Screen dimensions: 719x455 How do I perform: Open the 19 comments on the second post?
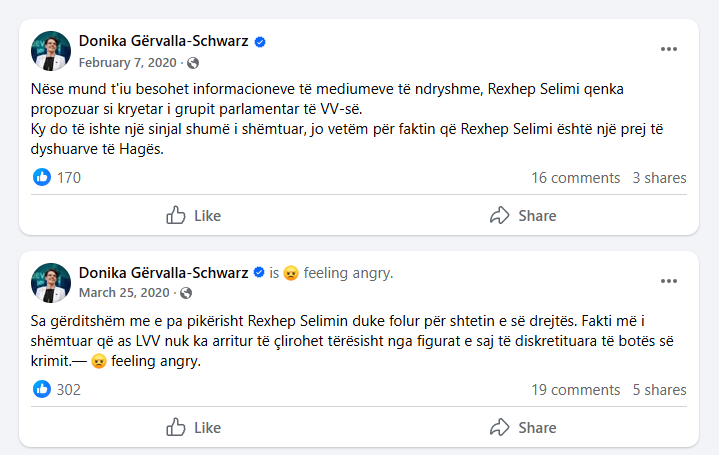coord(575,390)
